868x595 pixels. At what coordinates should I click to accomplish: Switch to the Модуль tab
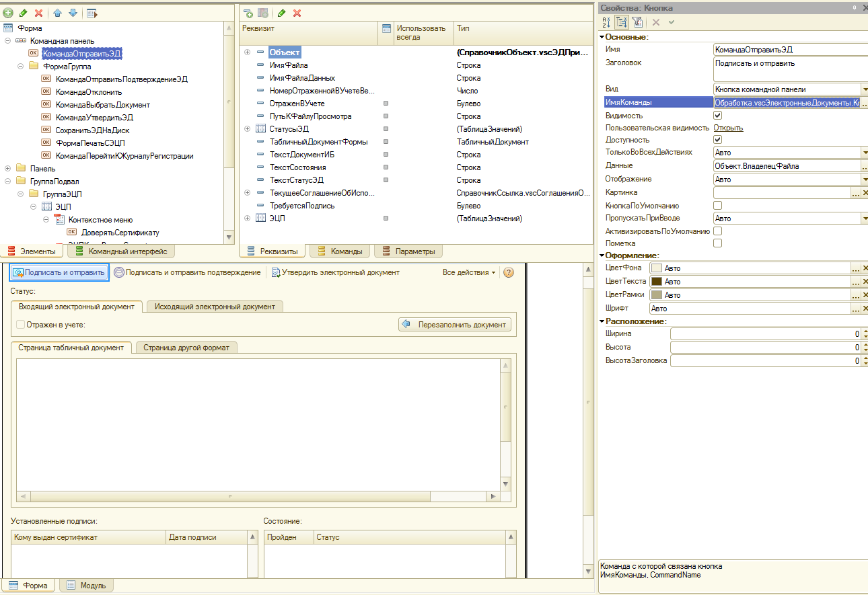(87, 586)
